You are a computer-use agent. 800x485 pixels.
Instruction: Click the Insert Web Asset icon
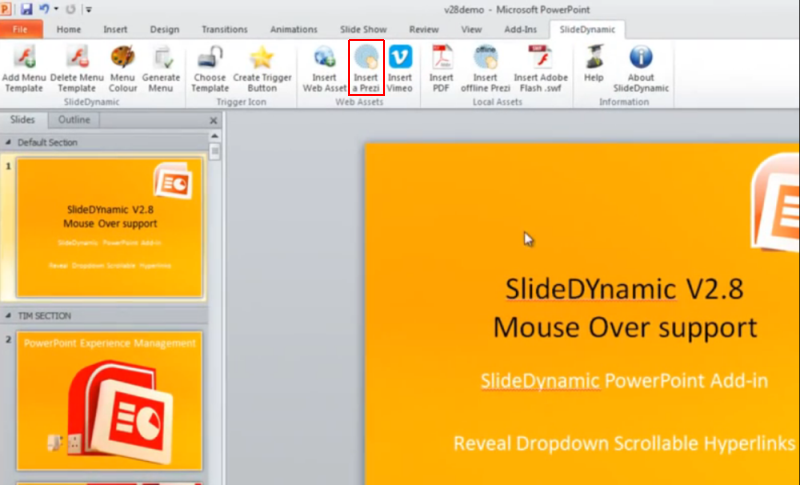[324, 56]
